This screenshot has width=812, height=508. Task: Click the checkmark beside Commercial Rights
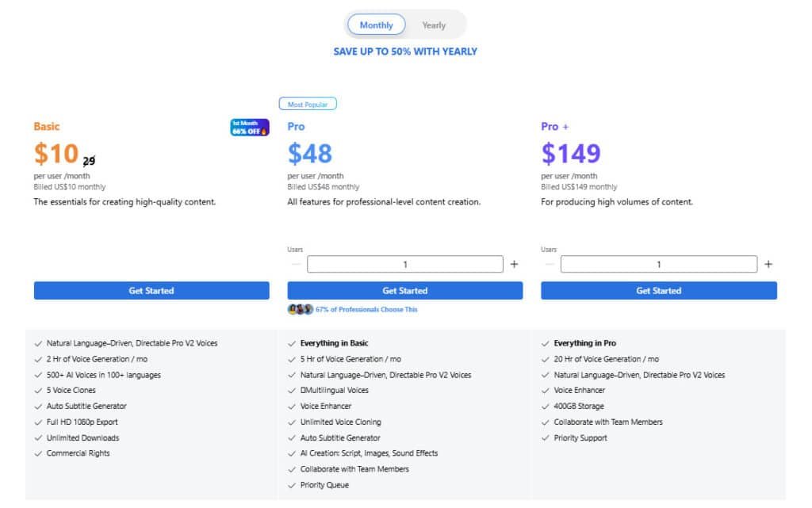[38, 454]
